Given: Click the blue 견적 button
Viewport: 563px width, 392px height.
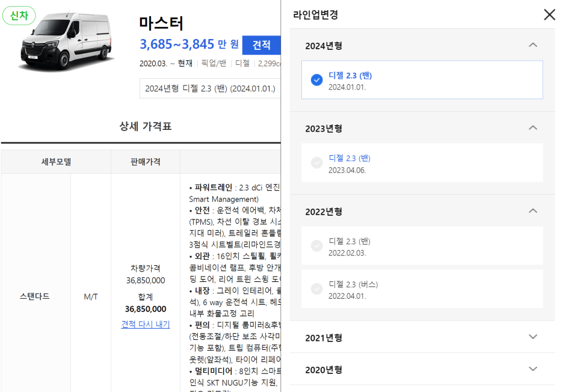Looking at the screenshot, I should (262, 45).
